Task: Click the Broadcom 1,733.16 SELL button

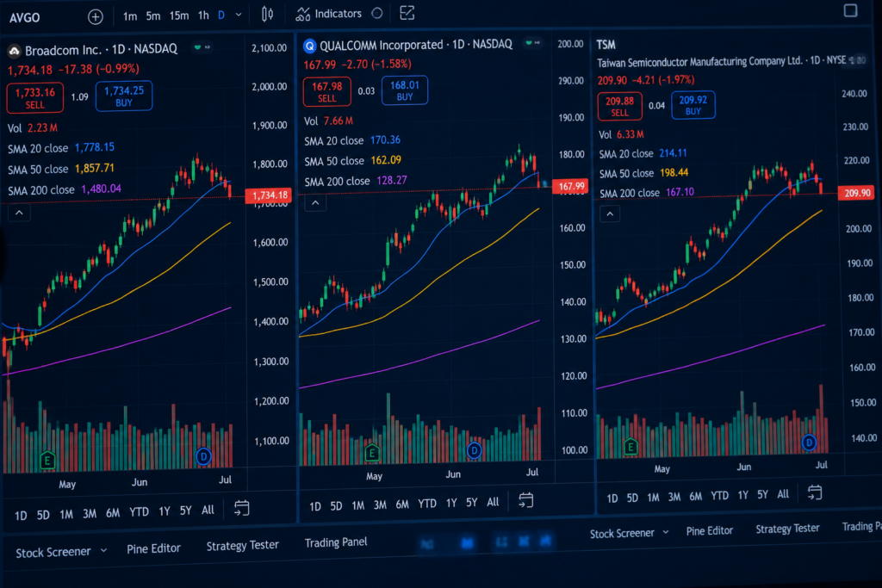Action: tap(34, 98)
